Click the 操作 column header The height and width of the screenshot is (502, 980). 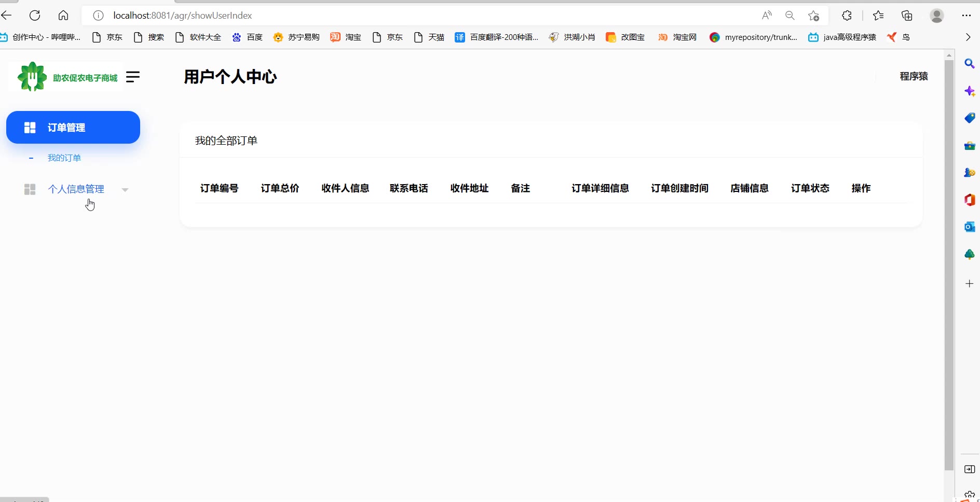(861, 188)
